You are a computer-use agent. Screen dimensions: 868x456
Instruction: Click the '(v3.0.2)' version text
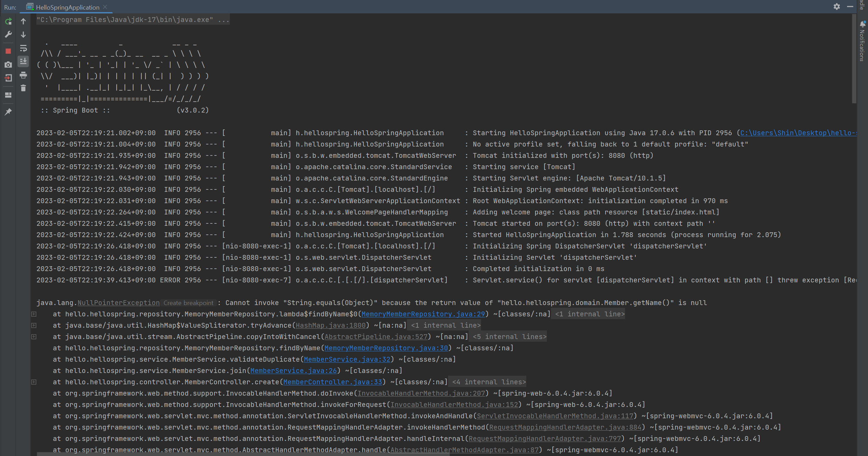click(193, 110)
